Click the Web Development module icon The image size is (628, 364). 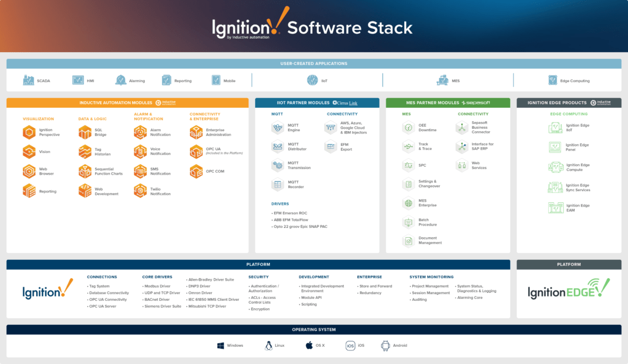[85, 191]
